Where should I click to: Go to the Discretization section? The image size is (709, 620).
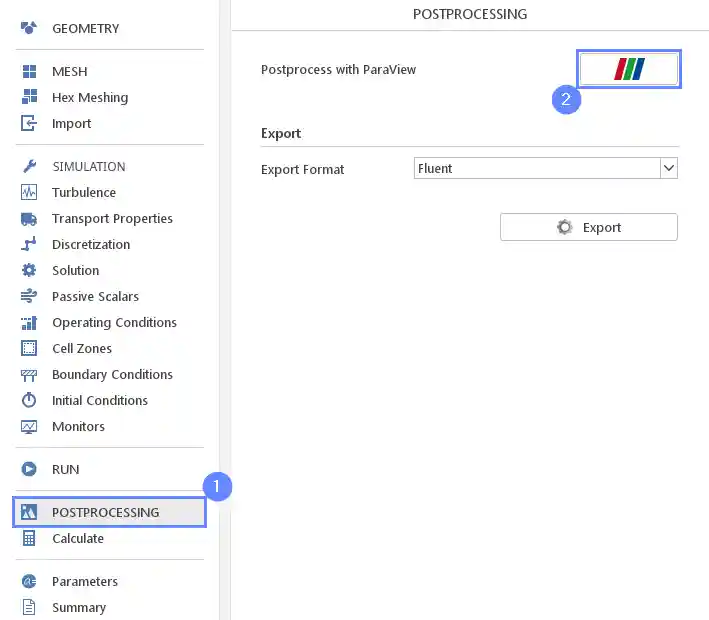pos(91,244)
